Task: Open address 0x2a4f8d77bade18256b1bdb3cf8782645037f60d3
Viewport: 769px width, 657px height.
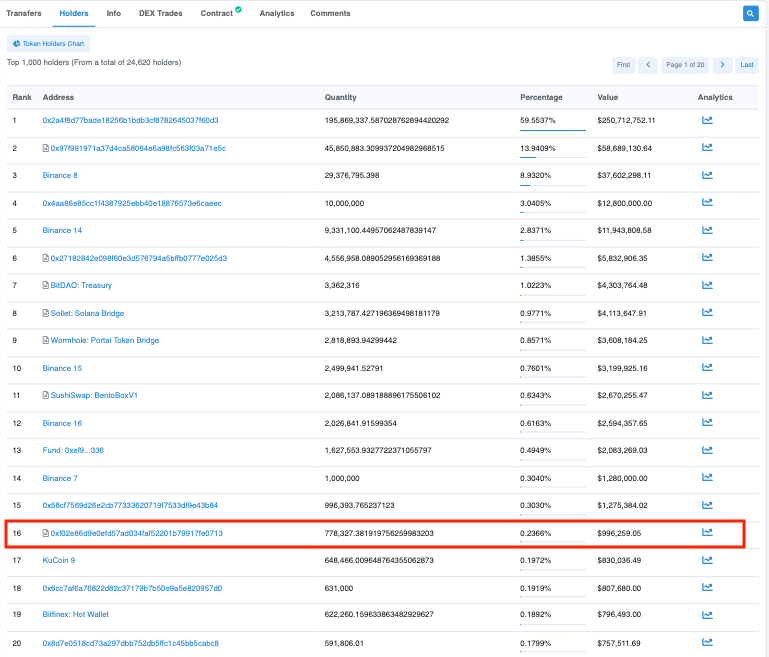Action: tap(130, 120)
